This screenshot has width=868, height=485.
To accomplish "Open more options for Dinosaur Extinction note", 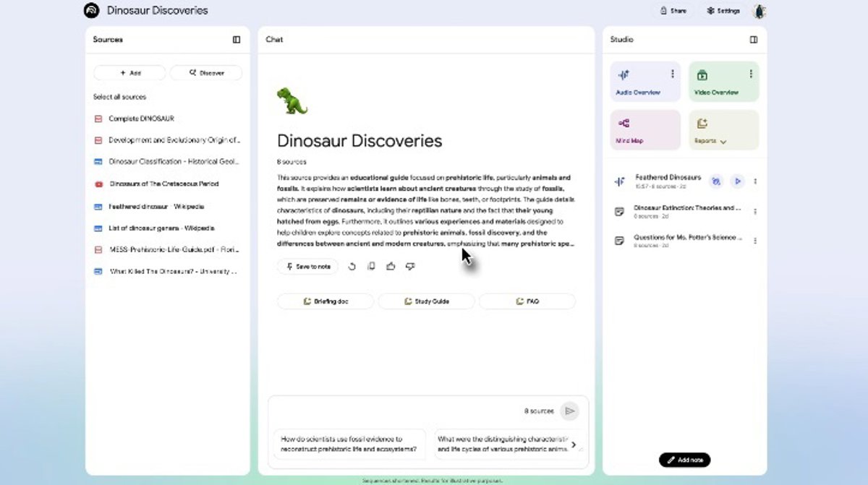I will 755,212.
